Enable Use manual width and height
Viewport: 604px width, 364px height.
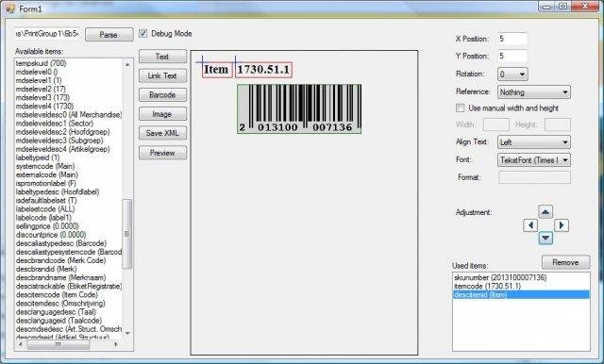pyautogui.click(x=460, y=108)
